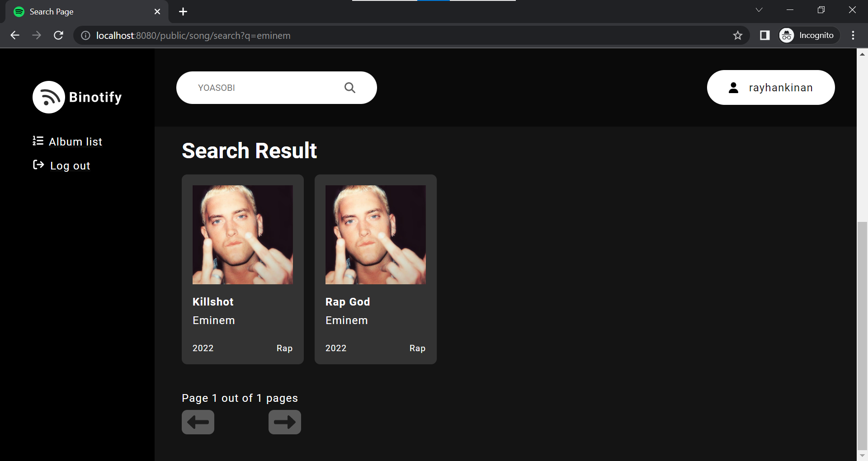This screenshot has width=868, height=461.
Task: Click the Rap God song title
Action: pos(348,301)
